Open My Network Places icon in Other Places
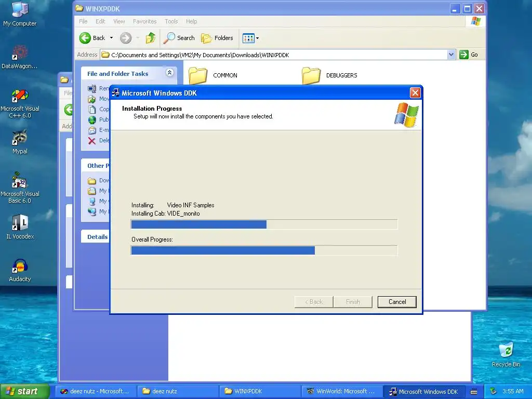This screenshot has width=532, height=399. 92,211
